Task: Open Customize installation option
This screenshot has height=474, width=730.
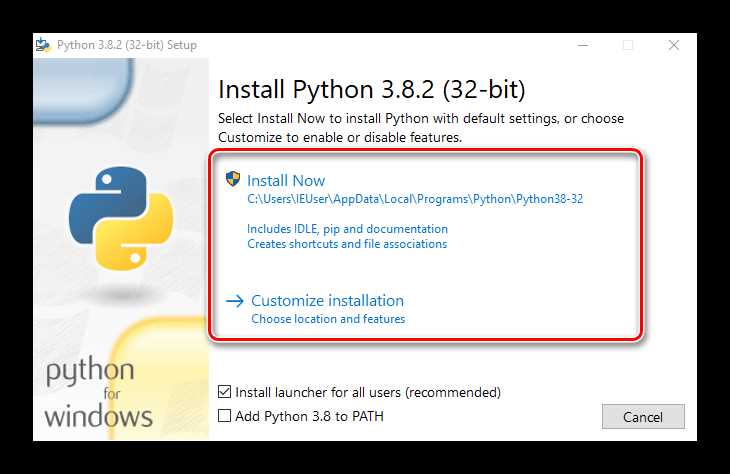Action: 327,301
